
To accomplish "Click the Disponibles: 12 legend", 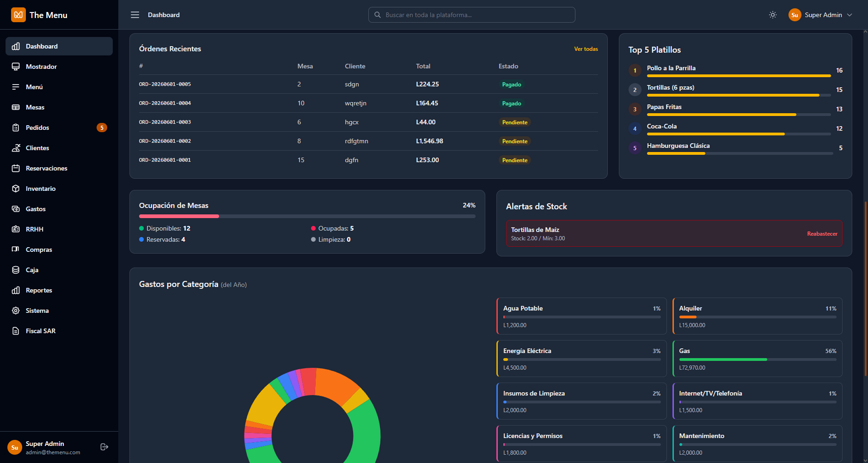I will pyautogui.click(x=165, y=228).
